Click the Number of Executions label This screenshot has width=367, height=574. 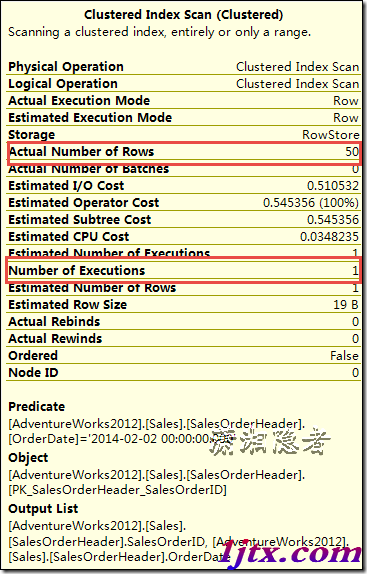coord(76,271)
